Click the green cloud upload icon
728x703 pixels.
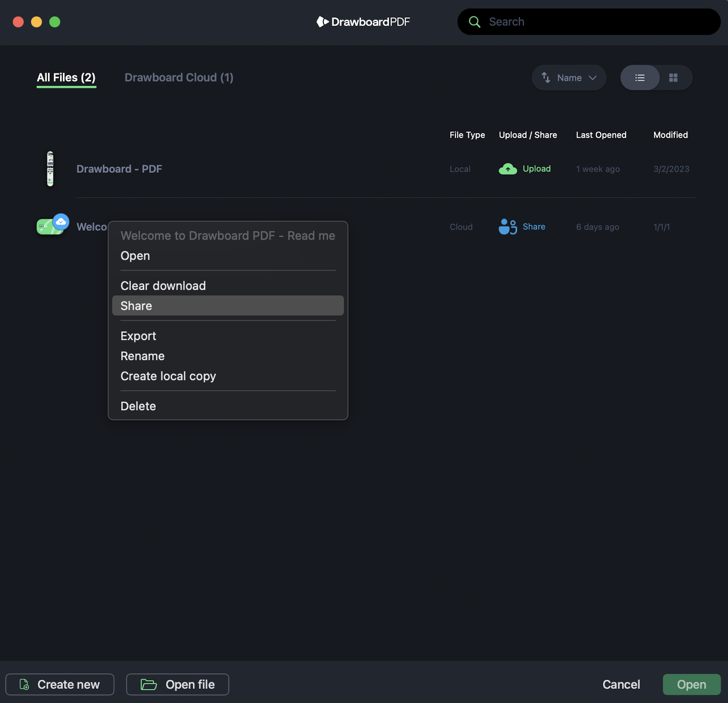[508, 169]
